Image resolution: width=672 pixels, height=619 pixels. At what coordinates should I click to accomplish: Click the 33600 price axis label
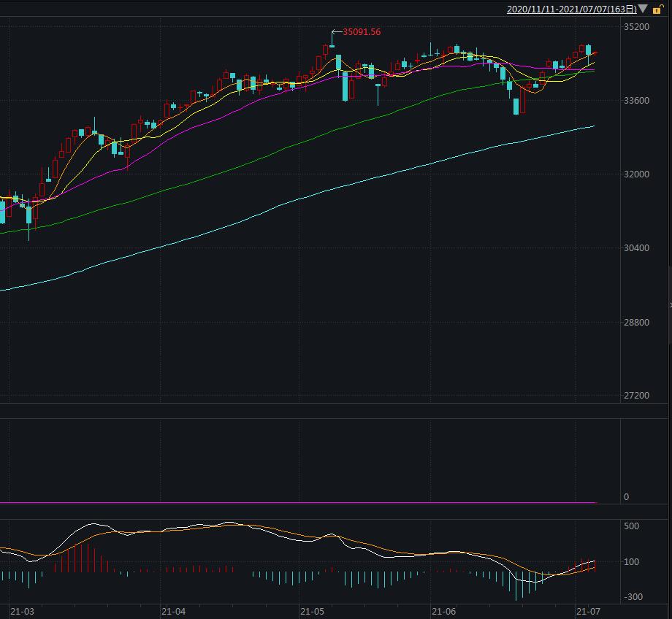[x=636, y=101]
